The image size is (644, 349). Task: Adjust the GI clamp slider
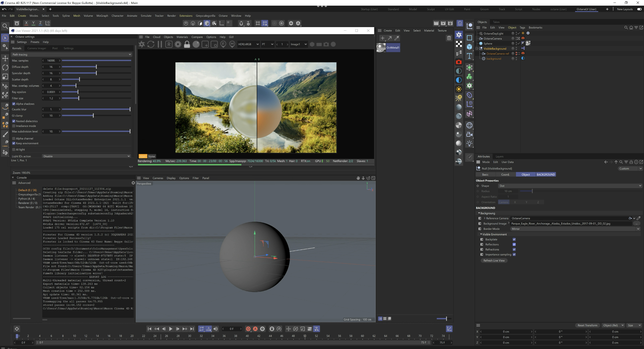click(93, 116)
